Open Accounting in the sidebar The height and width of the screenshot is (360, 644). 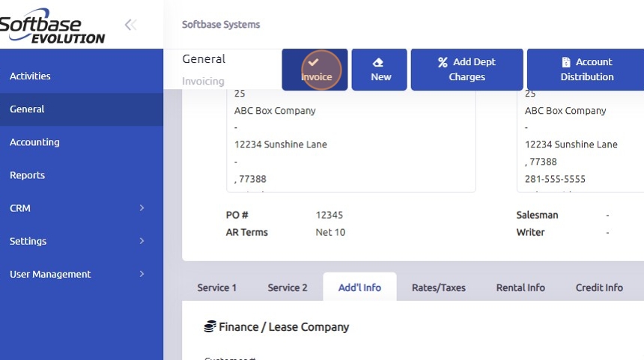tap(82, 142)
